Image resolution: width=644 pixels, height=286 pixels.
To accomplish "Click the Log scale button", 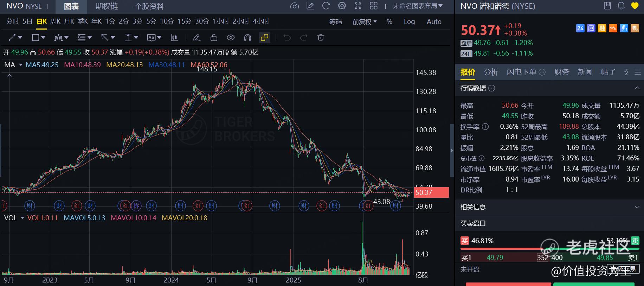I will tap(409, 22).
